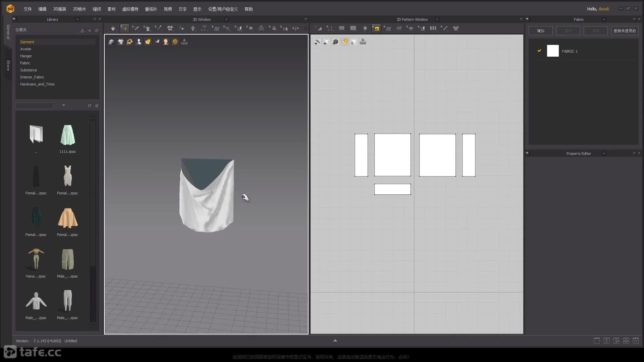This screenshot has width=644, height=362.
Task: Select the pleats tool with three bars
Action: tap(433, 28)
